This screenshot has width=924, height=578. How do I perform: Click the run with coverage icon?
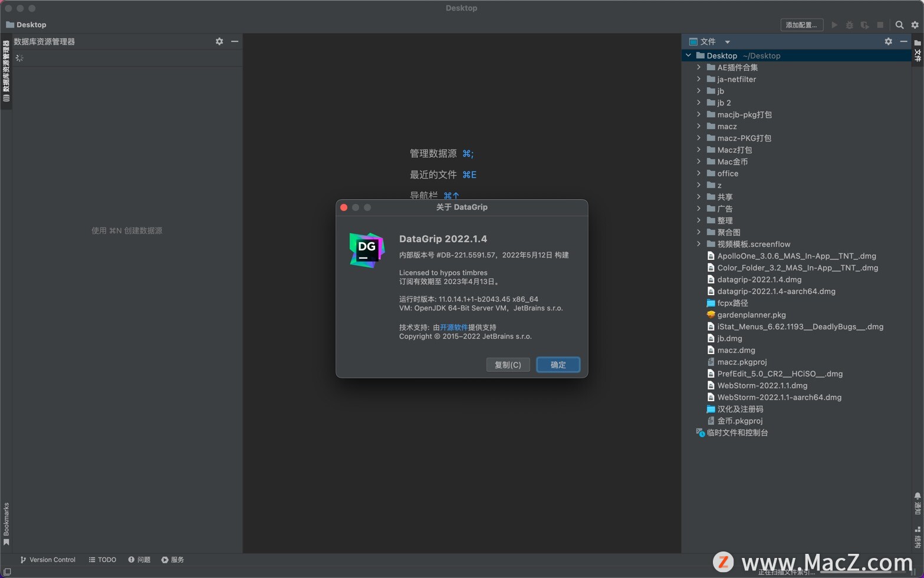pyautogui.click(x=865, y=25)
